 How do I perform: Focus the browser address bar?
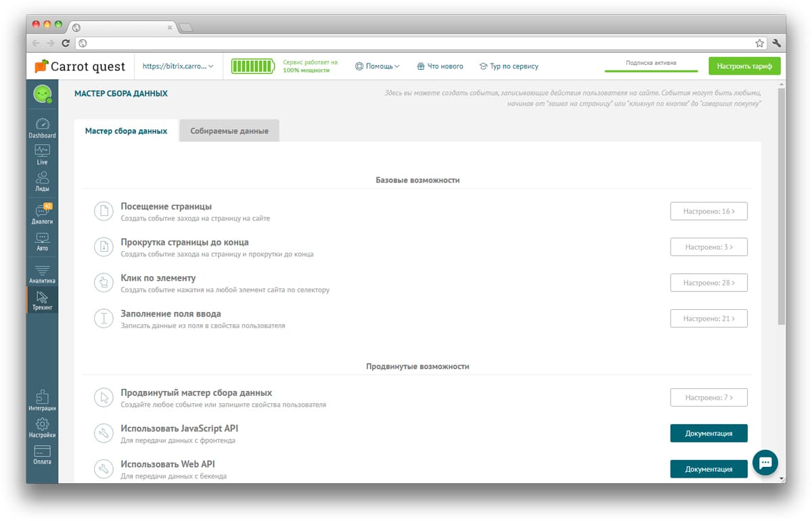420,43
